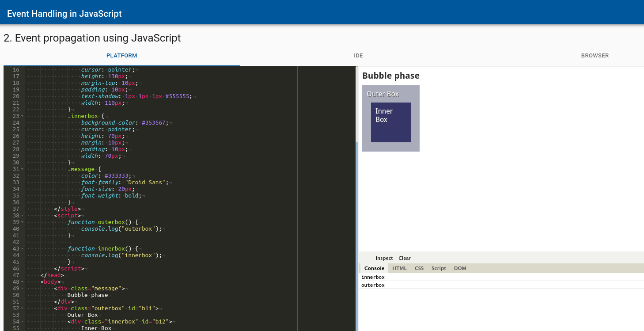Click the text-shadow property line
Image resolution: width=644 pixels, height=331 pixels.
[136, 96]
